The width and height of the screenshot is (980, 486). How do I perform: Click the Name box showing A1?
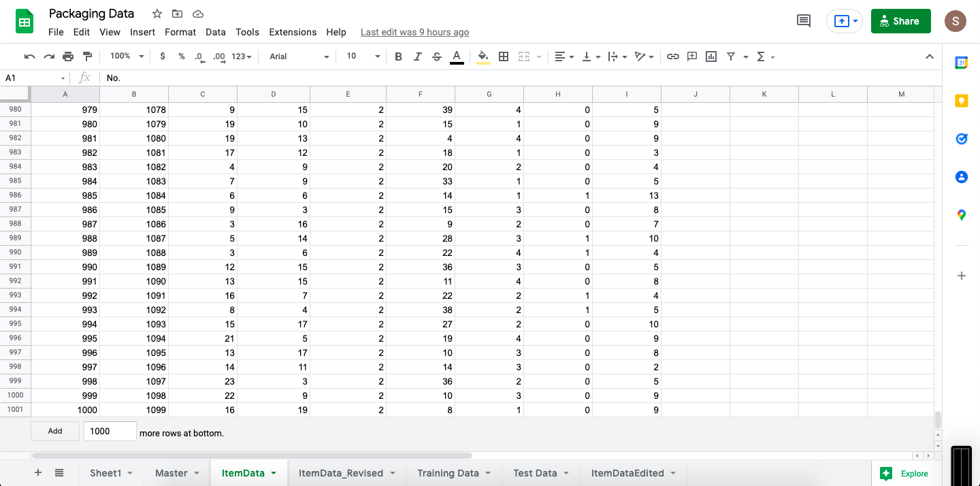pos(34,78)
